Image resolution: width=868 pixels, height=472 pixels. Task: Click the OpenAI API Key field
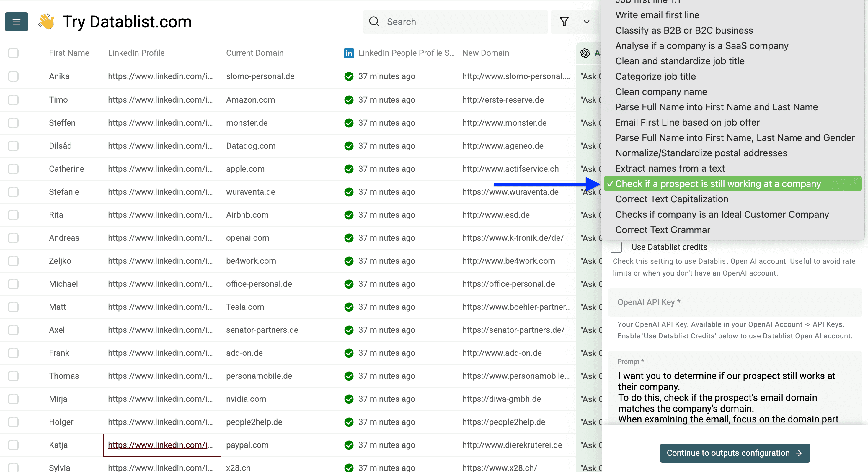(x=735, y=302)
